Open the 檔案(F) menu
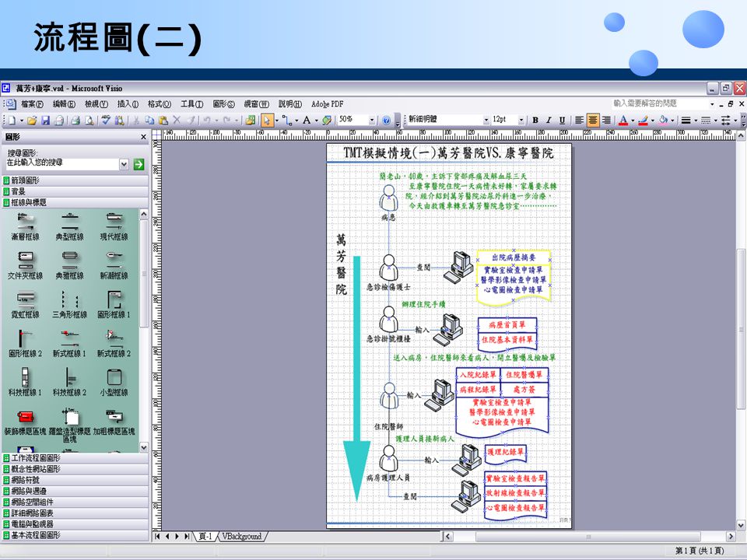Viewport: 747px width, 560px height. click(31, 103)
